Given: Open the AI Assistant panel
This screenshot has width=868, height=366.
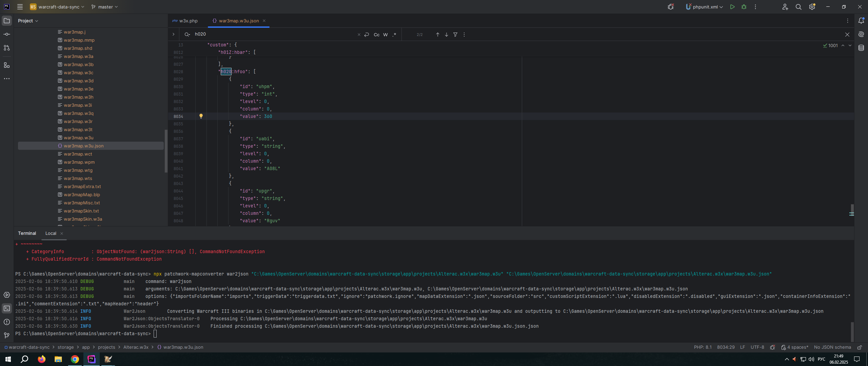Looking at the screenshot, I should click(x=861, y=34).
